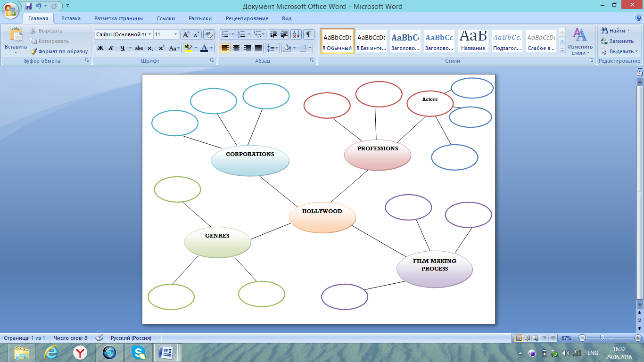Switch to the web layout view

(536, 338)
